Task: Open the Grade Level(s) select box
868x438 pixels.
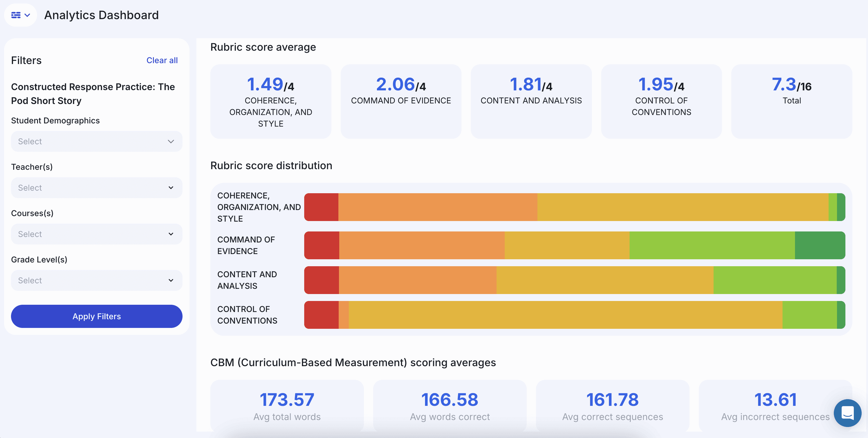Action: click(91, 280)
